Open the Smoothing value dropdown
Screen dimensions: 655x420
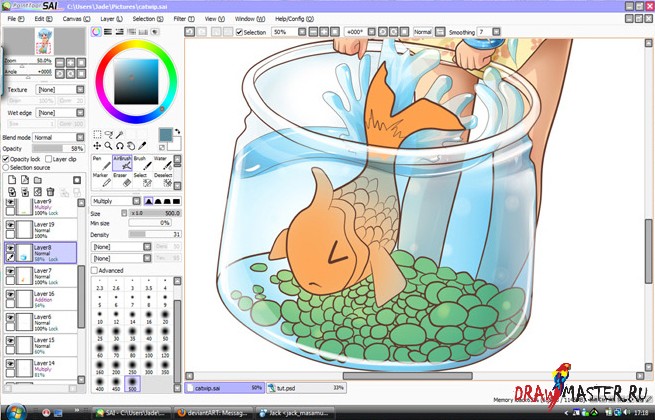(x=489, y=32)
